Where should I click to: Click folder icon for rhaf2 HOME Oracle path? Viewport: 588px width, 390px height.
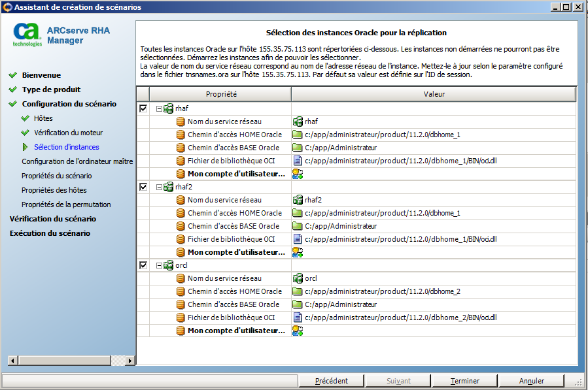pos(298,213)
